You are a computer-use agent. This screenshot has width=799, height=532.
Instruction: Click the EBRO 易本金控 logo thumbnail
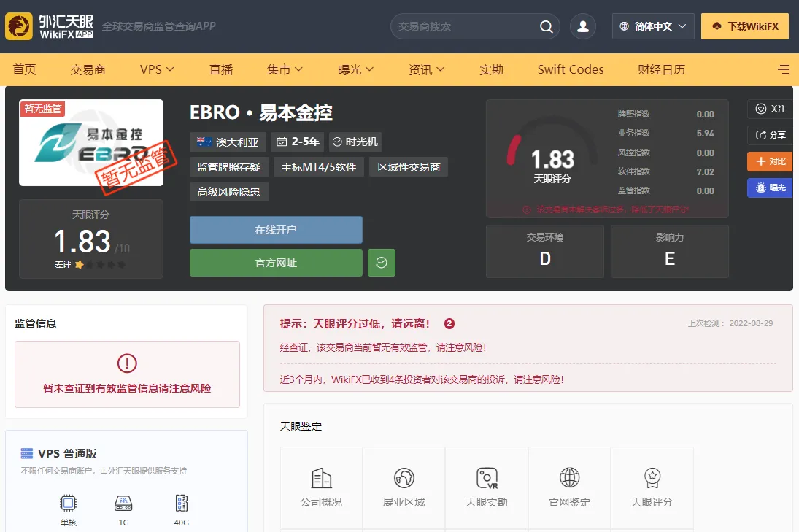[x=91, y=143]
